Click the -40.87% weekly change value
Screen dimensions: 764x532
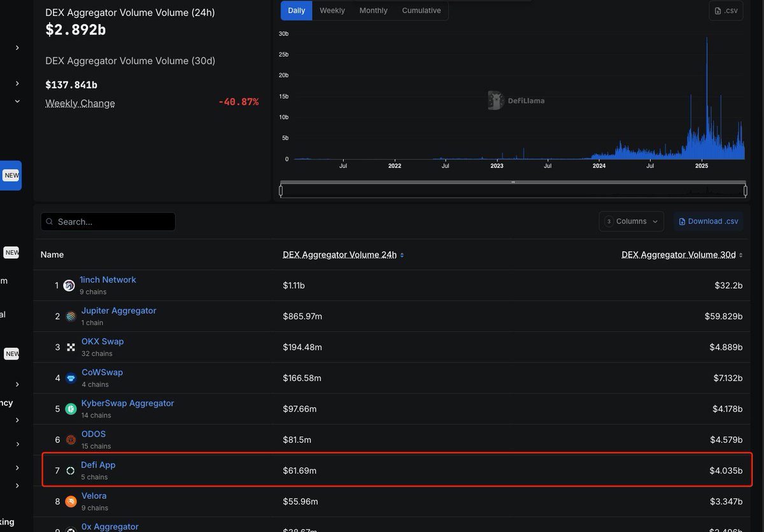click(x=238, y=102)
